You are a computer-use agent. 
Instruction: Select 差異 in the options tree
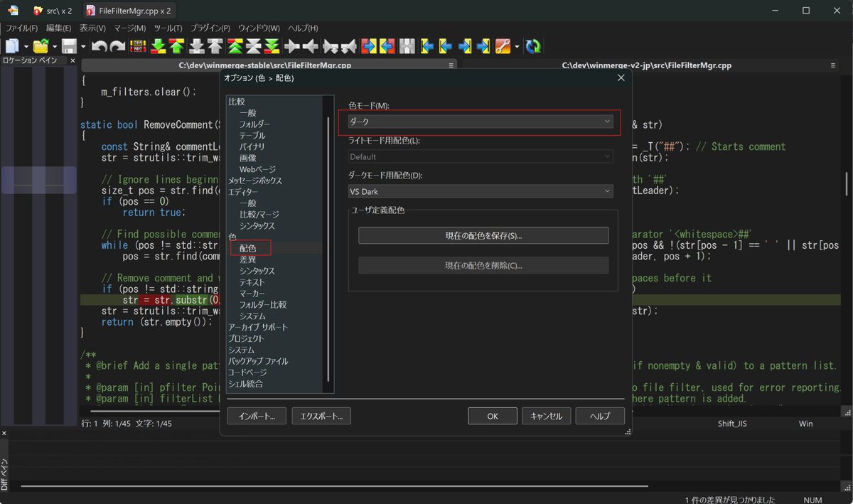pyautogui.click(x=247, y=259)
